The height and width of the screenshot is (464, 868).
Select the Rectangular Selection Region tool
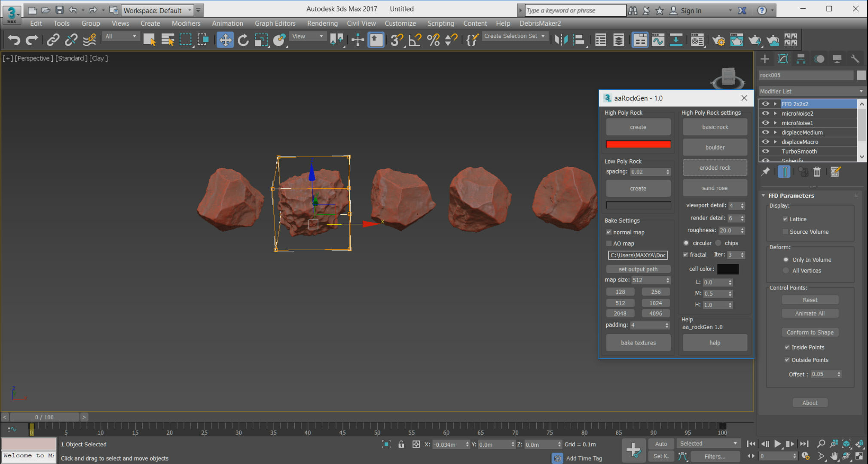point(186,40)
